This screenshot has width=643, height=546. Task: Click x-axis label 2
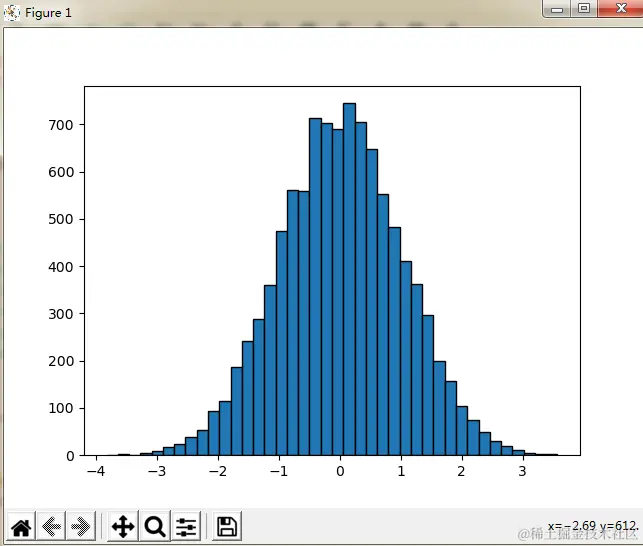[462, 471]
